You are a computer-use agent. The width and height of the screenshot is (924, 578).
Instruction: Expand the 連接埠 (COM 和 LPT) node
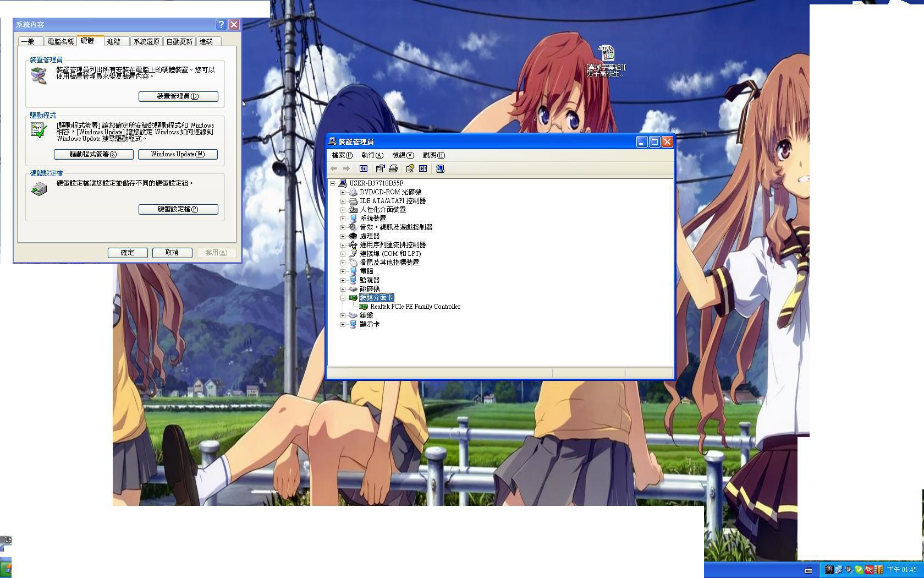pos(343,254)
